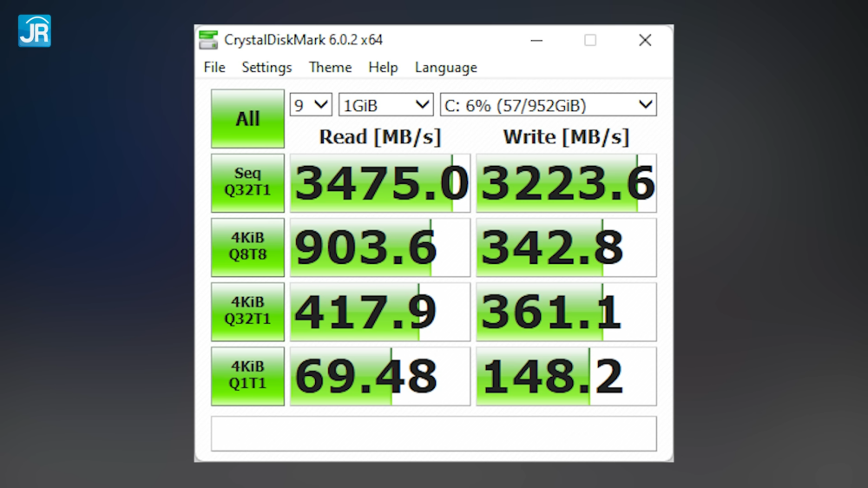Screen dimensions: 868x488
Task: Run the 4KiB Q1T1 test
Action: [x=247, y=376]
